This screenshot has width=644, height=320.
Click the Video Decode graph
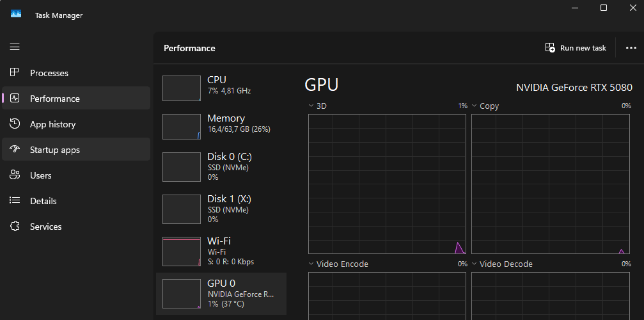[551, 296]
